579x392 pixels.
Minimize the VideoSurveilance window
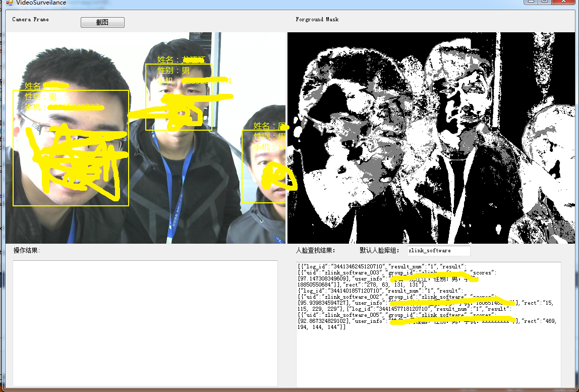click(531, 2)
